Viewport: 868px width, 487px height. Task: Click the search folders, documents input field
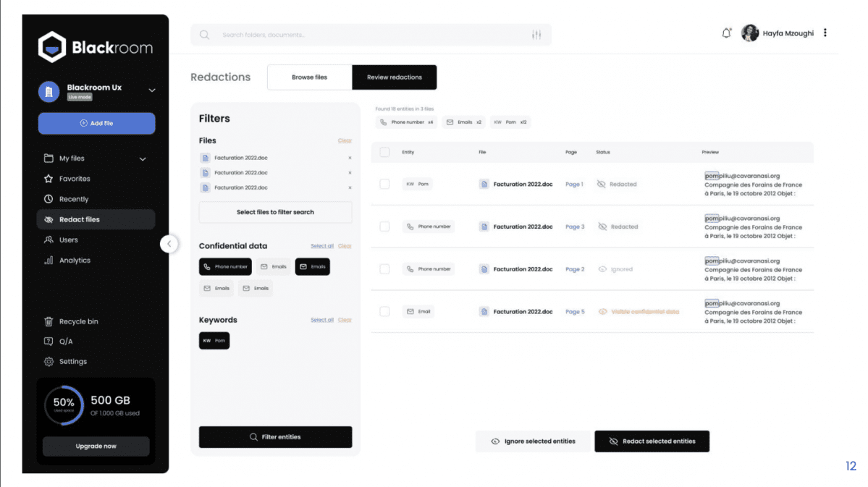tap(362, 35)
